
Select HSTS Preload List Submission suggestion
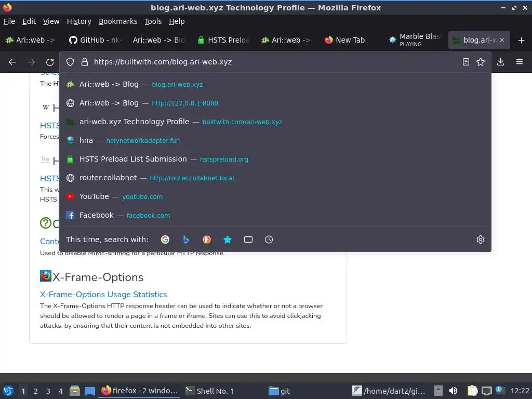click(x=275, y=159)
